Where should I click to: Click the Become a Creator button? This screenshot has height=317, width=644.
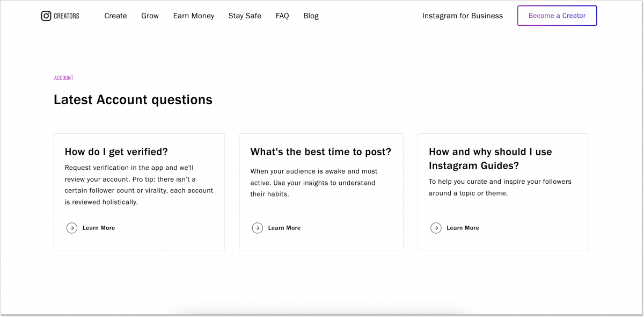click(x=557, y=16)
